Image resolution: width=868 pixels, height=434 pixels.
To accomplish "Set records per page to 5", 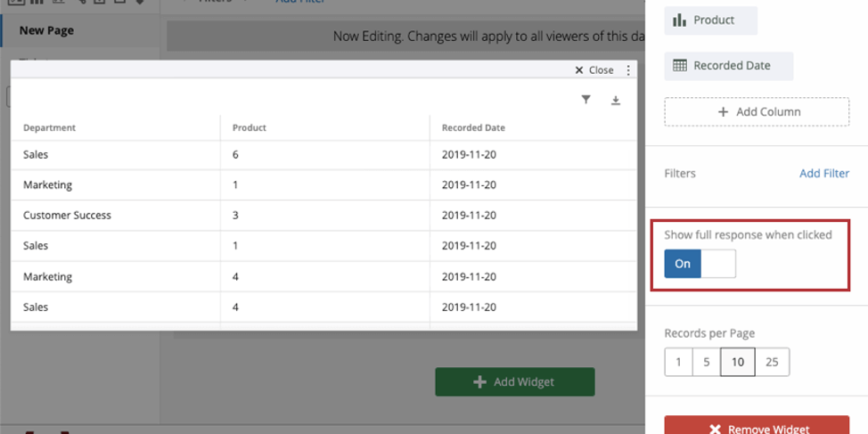I will [x=706, y=362].
